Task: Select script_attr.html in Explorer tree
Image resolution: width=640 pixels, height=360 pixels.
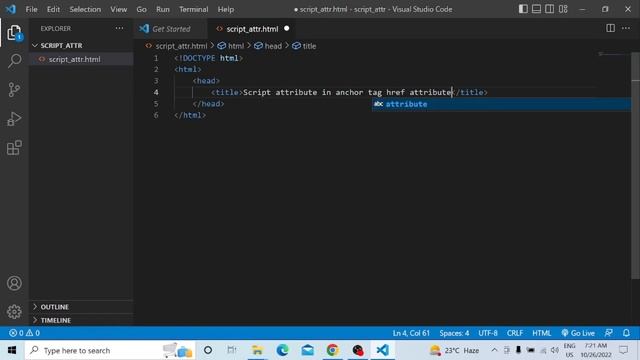Action: pos(81,59)
